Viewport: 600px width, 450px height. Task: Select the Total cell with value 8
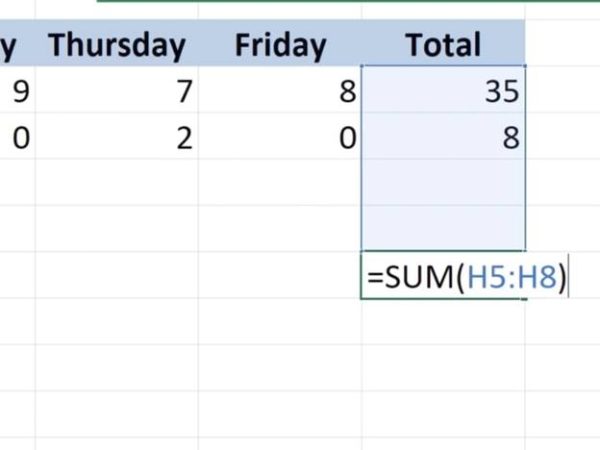(443, 136)
